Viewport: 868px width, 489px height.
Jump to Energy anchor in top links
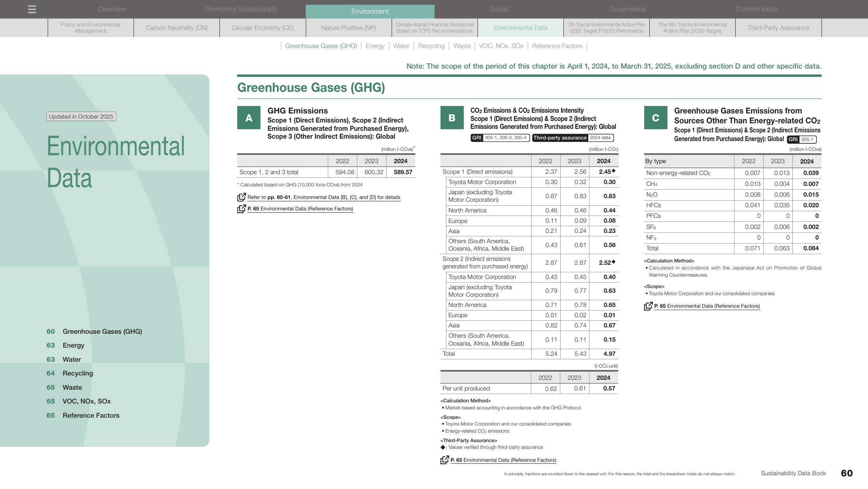375,46
